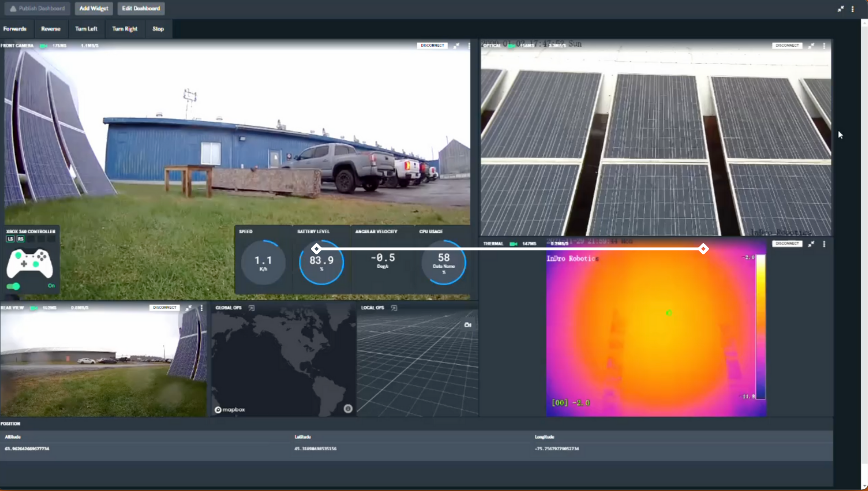
Task: Toggle the LS stick indicator
Action: point(10,239)
